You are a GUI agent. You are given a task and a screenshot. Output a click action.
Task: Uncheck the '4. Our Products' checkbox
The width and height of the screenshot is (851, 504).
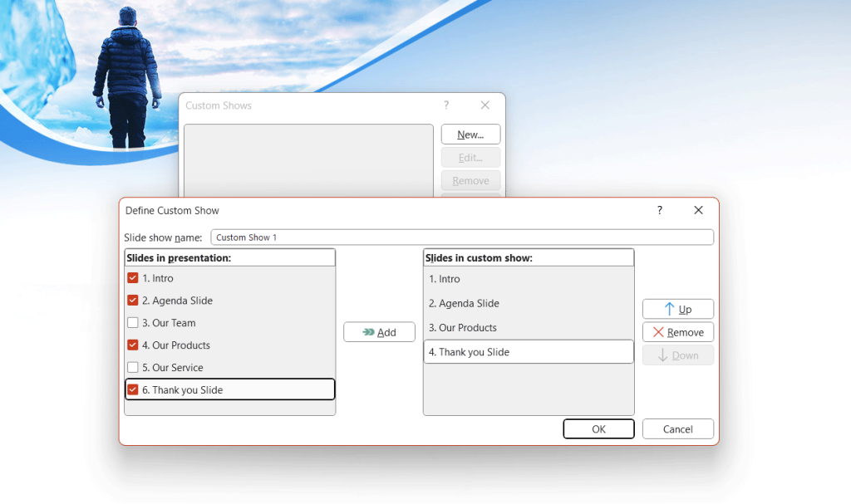point(131,345)
